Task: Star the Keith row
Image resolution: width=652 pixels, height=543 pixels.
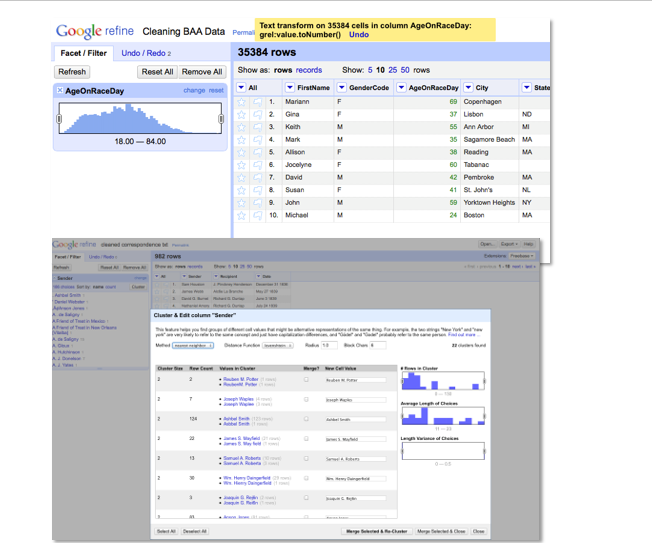Action: pyautogui.click(x=241, y=127)
